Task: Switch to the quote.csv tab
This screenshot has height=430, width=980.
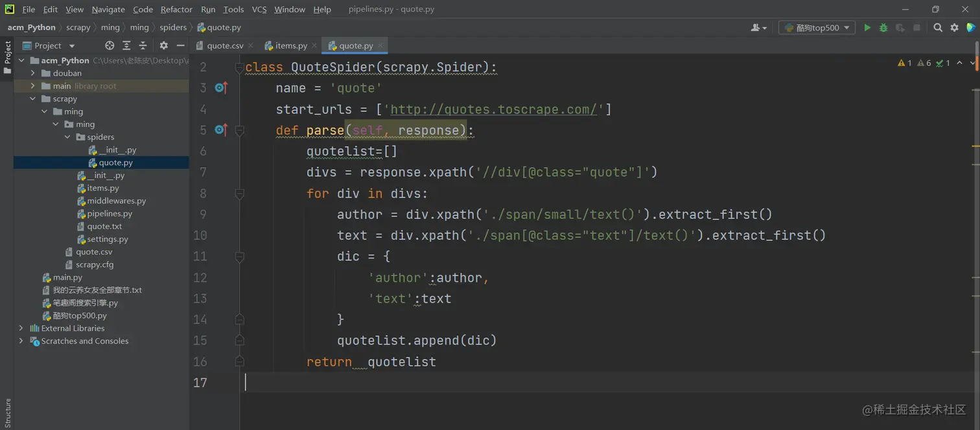Action: [224, 45]
